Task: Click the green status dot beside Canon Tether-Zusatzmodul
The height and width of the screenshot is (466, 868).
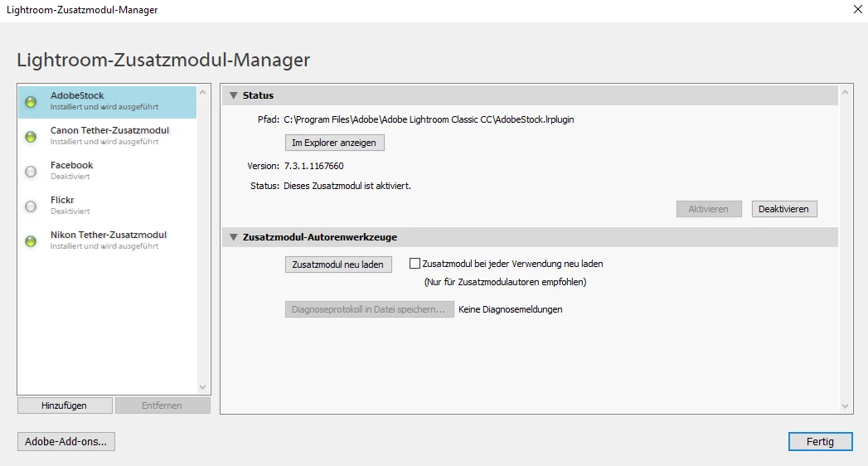Action: click(x=31, y=137)
